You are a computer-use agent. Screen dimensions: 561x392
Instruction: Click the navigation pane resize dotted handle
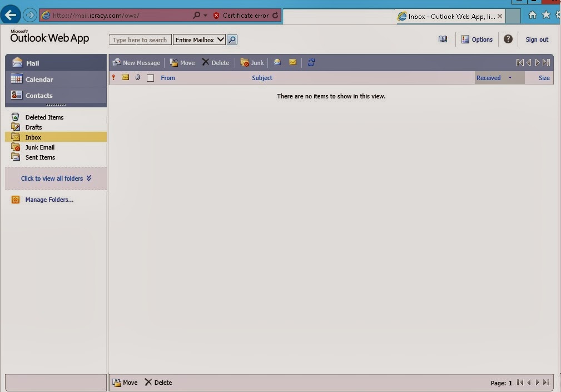click(56, 105)
